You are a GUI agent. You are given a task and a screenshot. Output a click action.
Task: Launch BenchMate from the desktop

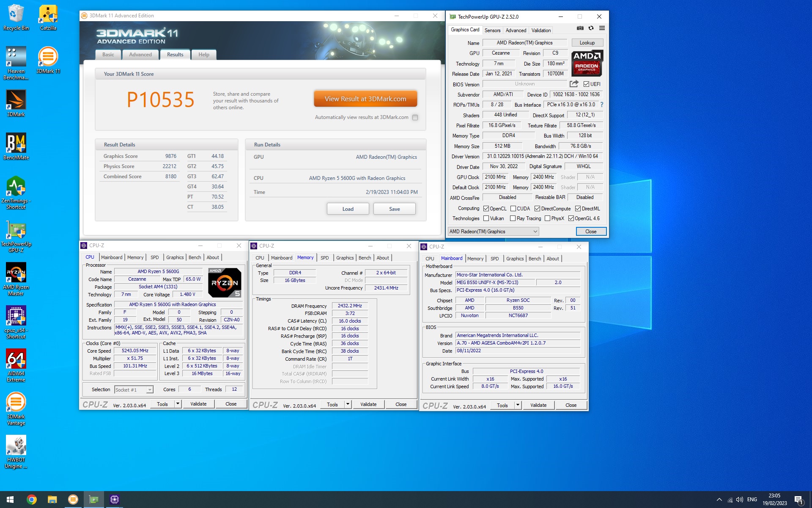(16, 146)
